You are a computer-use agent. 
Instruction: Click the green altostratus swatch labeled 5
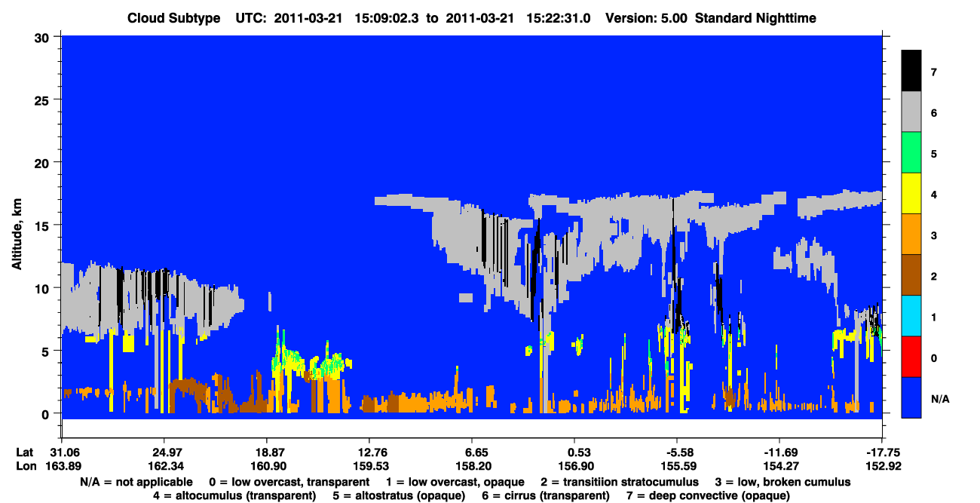pyautogui.click(x=911, y=152)
